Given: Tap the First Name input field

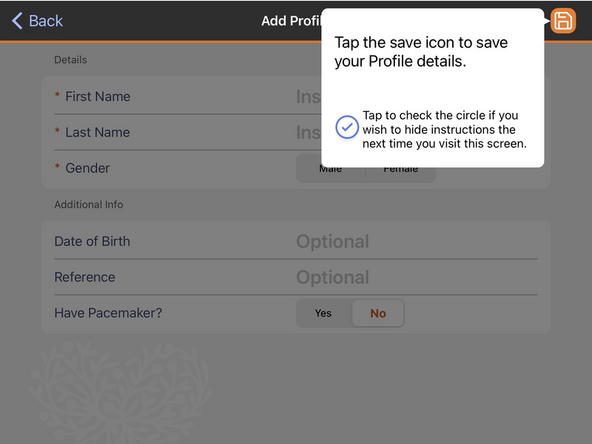Looking at the screenshot, I should [x=308, y=97].
